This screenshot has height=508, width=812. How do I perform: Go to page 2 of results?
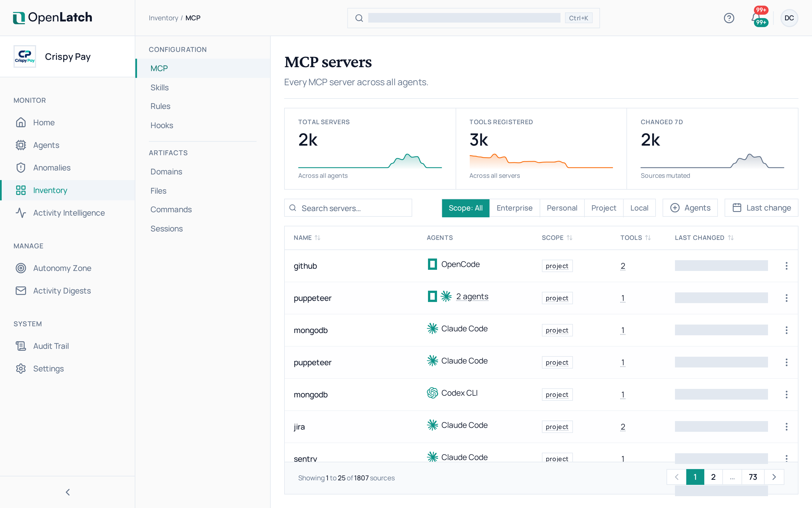click(713, 477)
